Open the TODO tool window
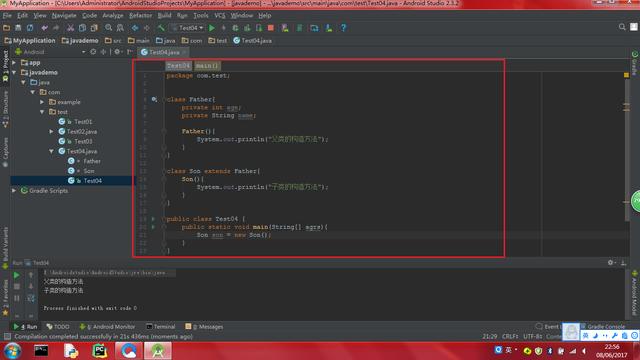Image resolution: width=640 pixels, height=360 pixels. [x=58, y=327]
